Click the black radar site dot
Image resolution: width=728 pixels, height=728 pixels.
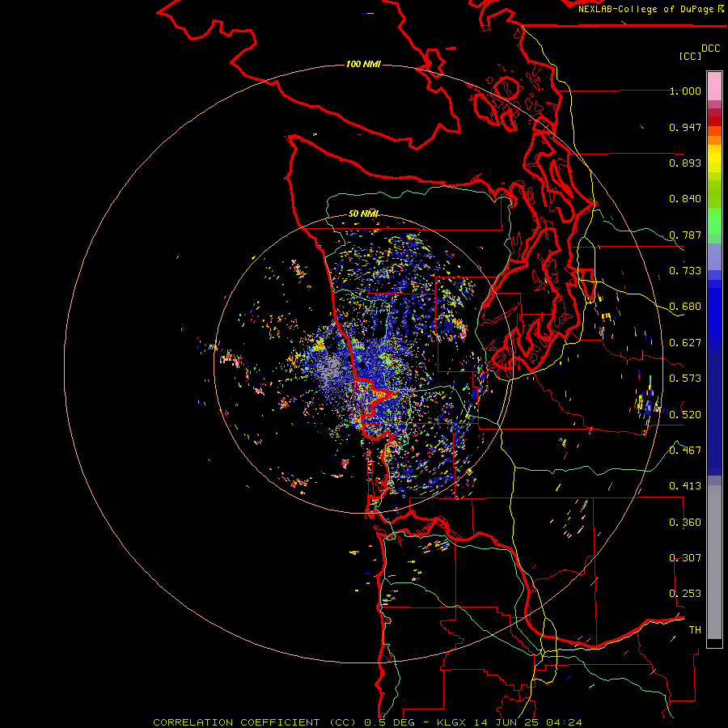[362, 366]
